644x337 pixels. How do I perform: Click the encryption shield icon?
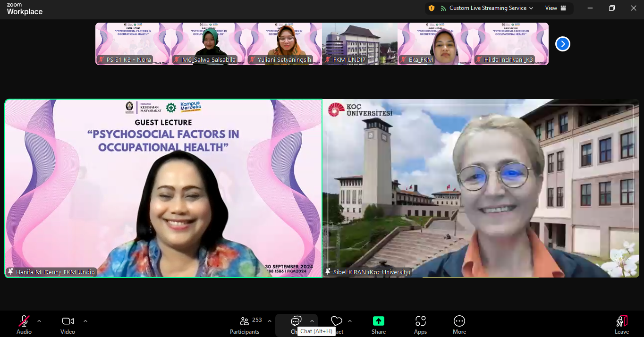click(431, 8)
